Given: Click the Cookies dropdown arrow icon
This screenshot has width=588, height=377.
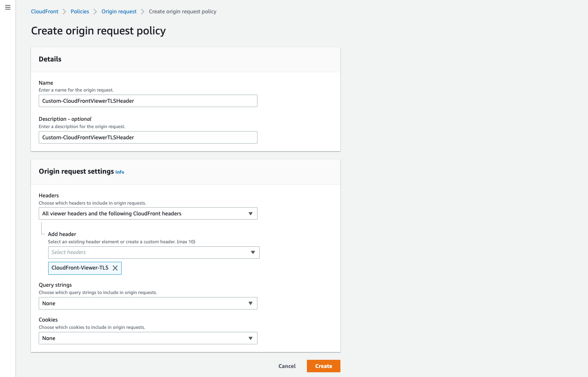Looking at the screenshot, I should pos(251,338).
